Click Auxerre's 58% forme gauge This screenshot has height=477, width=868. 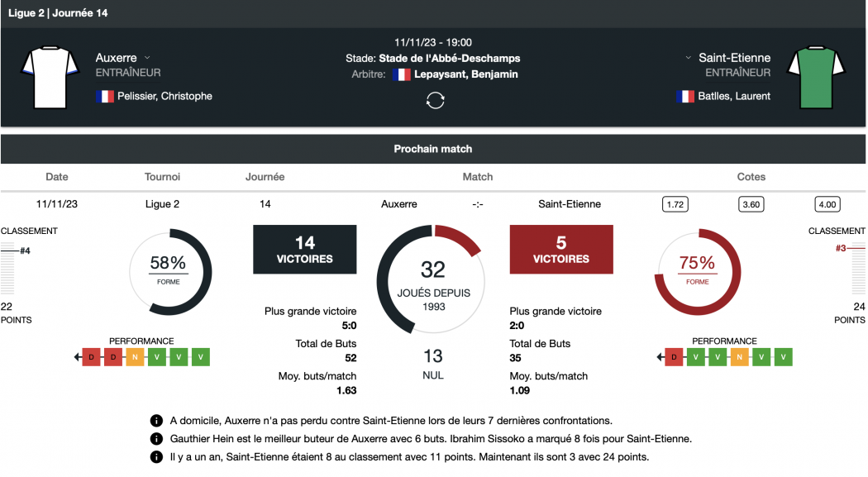169,272
